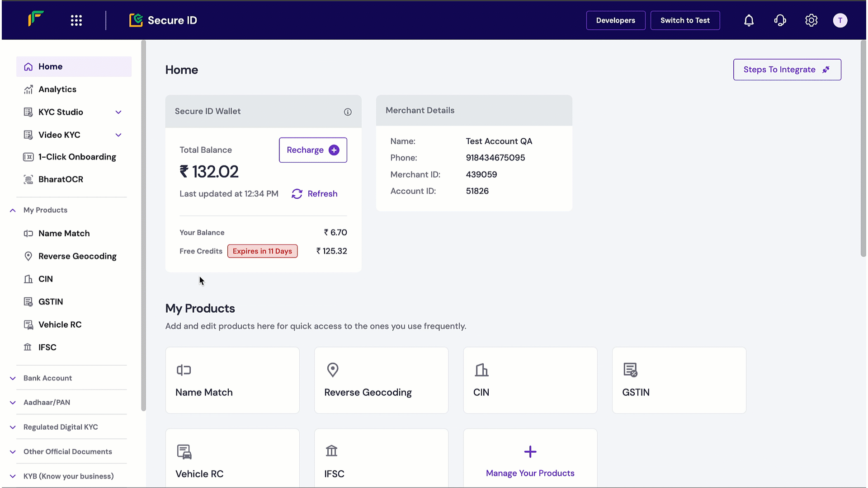Expand the KYC Studio submenu

(x=118, y=112)
